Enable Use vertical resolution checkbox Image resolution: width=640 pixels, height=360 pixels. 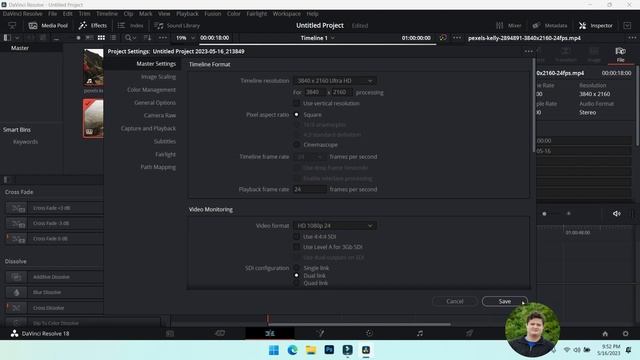point(296,103)
